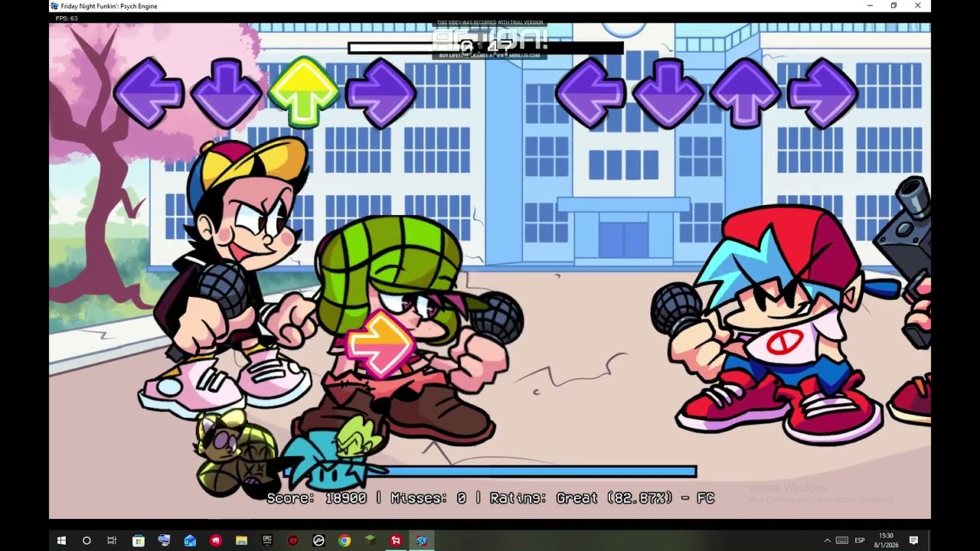The height and width of the screenshot is (551, 980).
Task: Click the song time progress bar
Action: (x=485, y=47)
